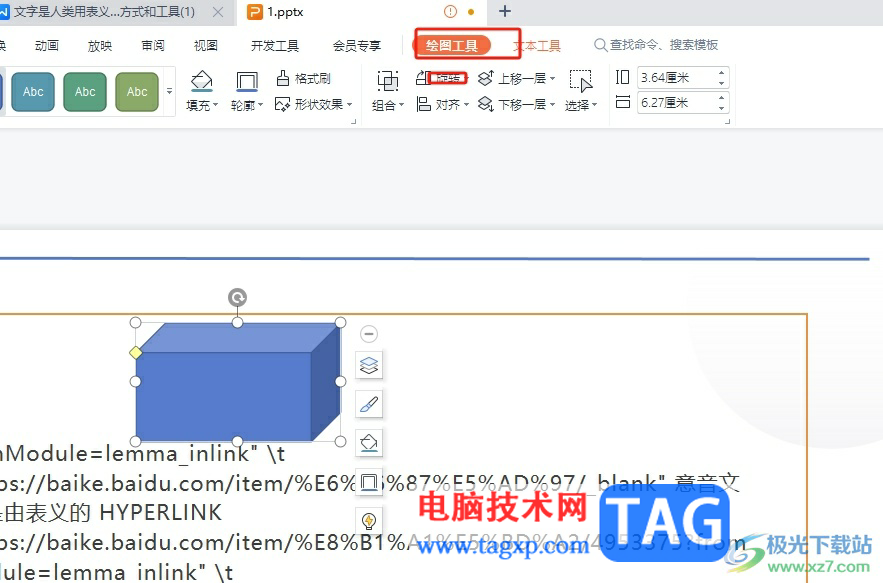Click the floating layers icon

(x=369, y=365)
